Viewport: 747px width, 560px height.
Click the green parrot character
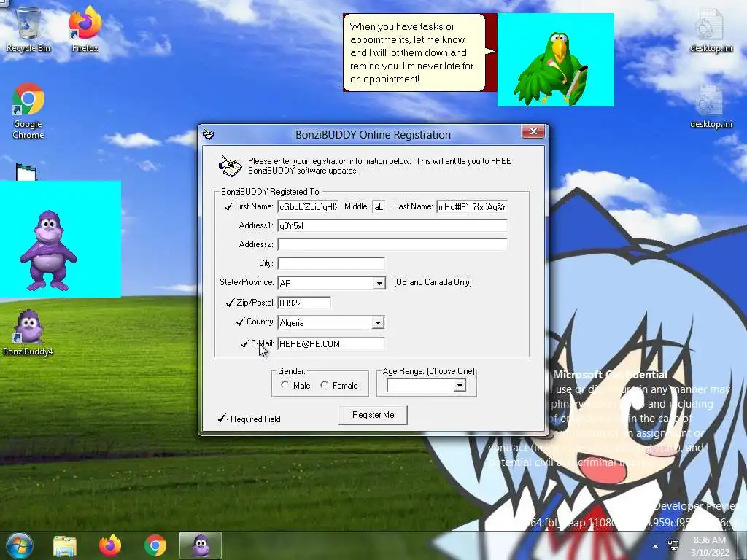coord(551,68)
